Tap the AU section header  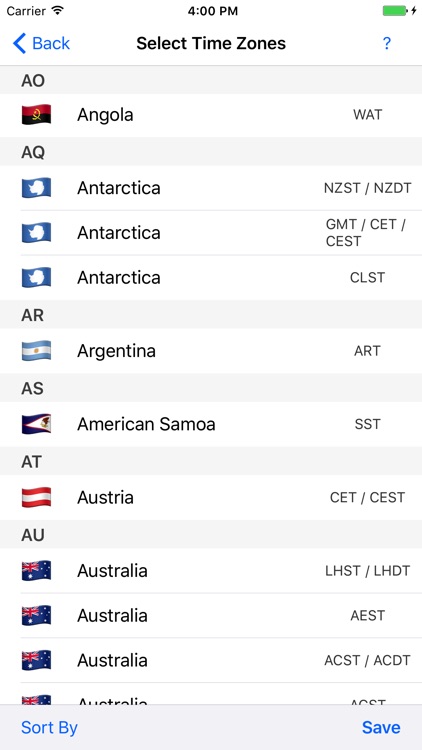tap(211, 535)
